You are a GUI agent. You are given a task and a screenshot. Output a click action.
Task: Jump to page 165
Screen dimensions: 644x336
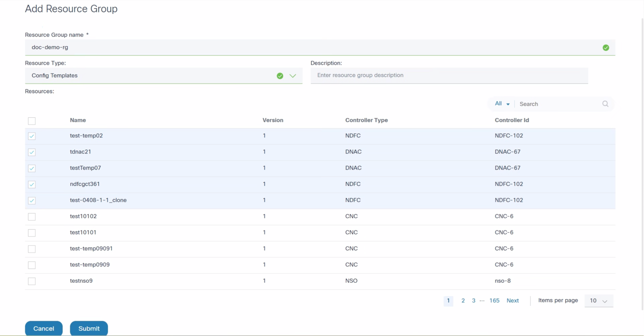click(494, 301)
